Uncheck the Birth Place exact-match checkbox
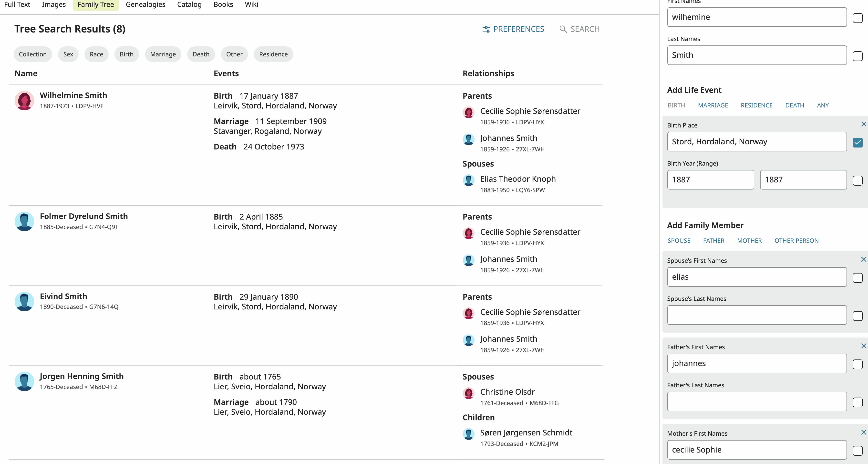 [858, 142]
